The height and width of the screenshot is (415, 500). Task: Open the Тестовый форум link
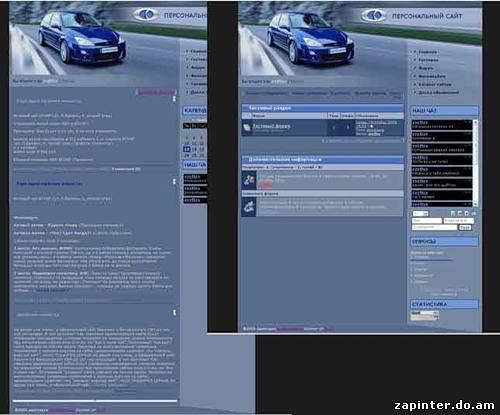click(271, 126)
